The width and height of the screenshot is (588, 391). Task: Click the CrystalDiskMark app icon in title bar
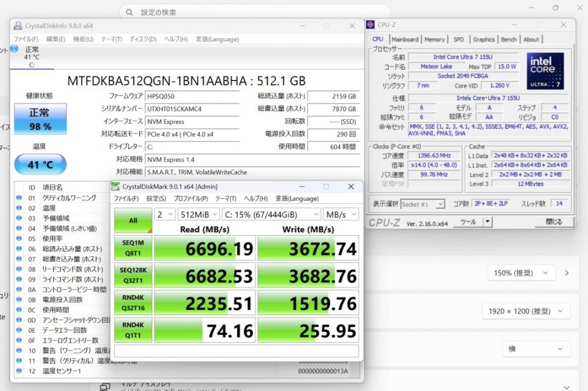click(116, 186)
